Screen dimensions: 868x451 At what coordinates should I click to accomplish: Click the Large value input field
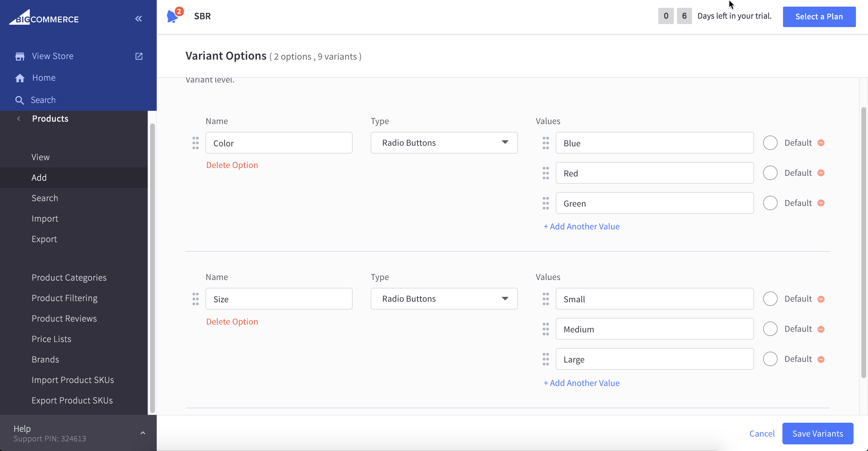click(655, 359)
